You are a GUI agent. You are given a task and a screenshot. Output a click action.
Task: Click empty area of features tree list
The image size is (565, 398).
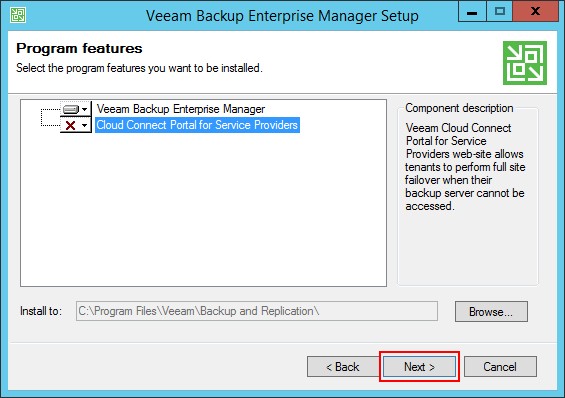point(204,209)
